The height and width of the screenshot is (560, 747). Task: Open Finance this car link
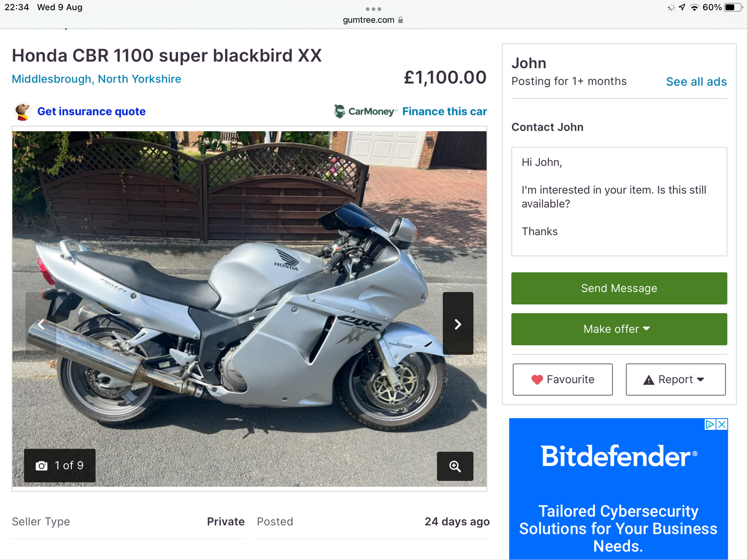444,112
